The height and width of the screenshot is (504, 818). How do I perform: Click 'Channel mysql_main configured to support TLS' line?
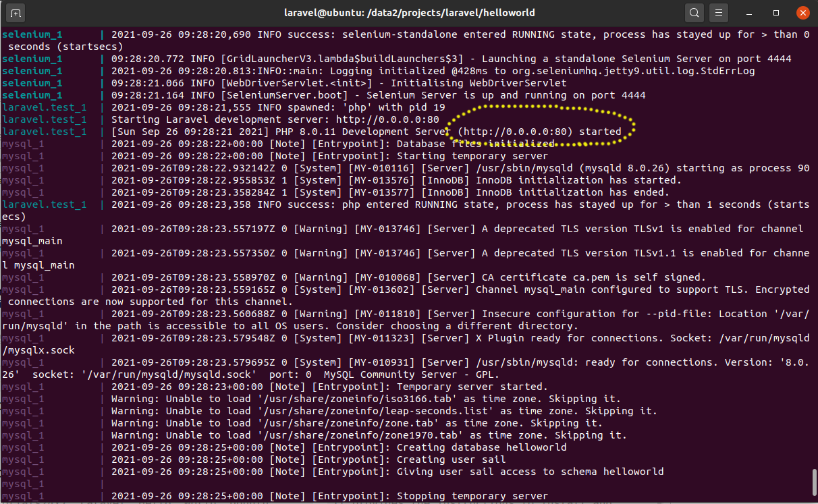406,296
